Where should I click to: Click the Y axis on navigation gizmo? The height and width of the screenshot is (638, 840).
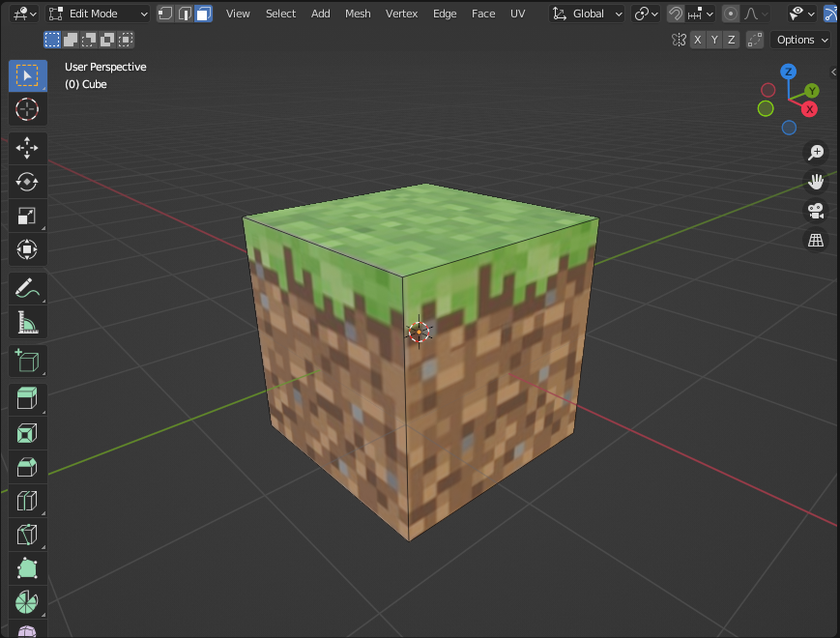tap(812, 91)
